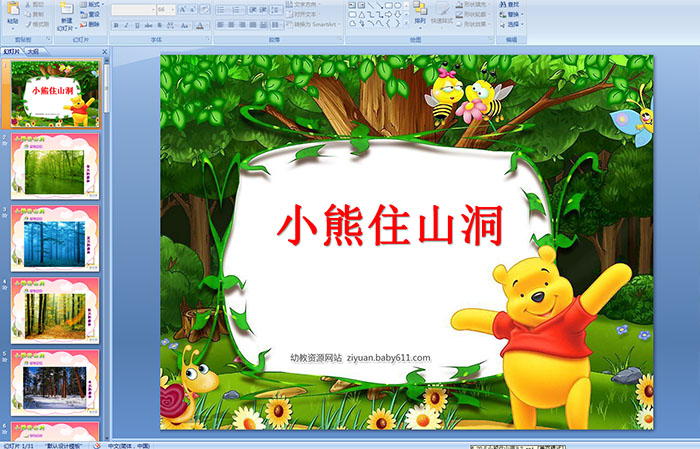Click Find (查找) button
700x449 pixels.
pyautogui.click(x=509, y=4)
